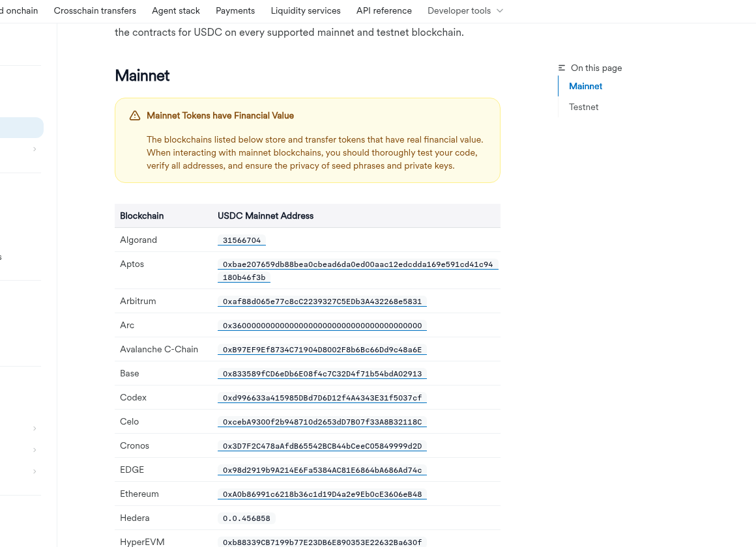Open the Liquidity services tab
This screenshot has width=756, height=547.
click(x=306, y=10)
